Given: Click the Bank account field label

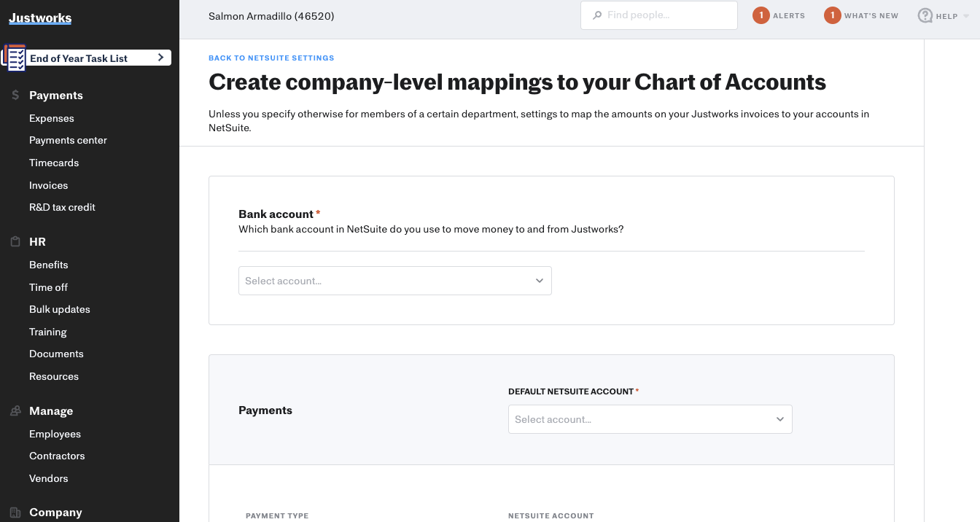Looking at the screenshot, I should tap(276, 214).
